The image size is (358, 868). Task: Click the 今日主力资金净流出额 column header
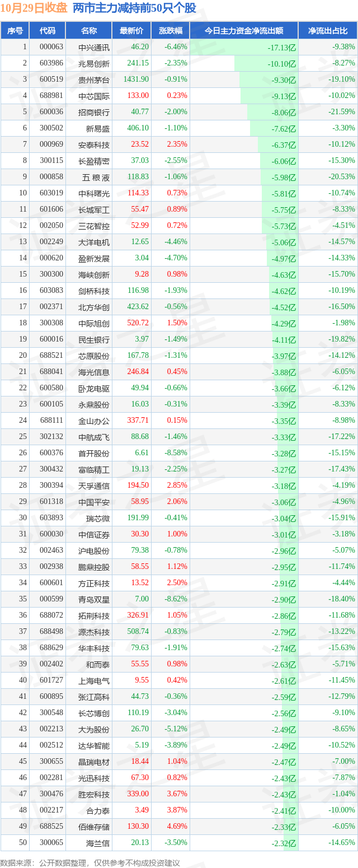[x=244, y=31]
